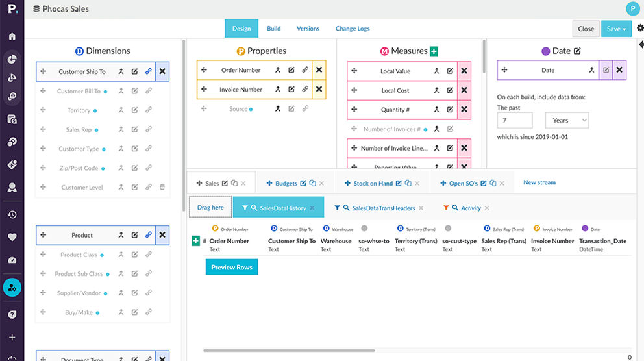The height and width of the screenshot is (361, 644).
Task: Remove the Quantity # measure
Action: point(464,110)
